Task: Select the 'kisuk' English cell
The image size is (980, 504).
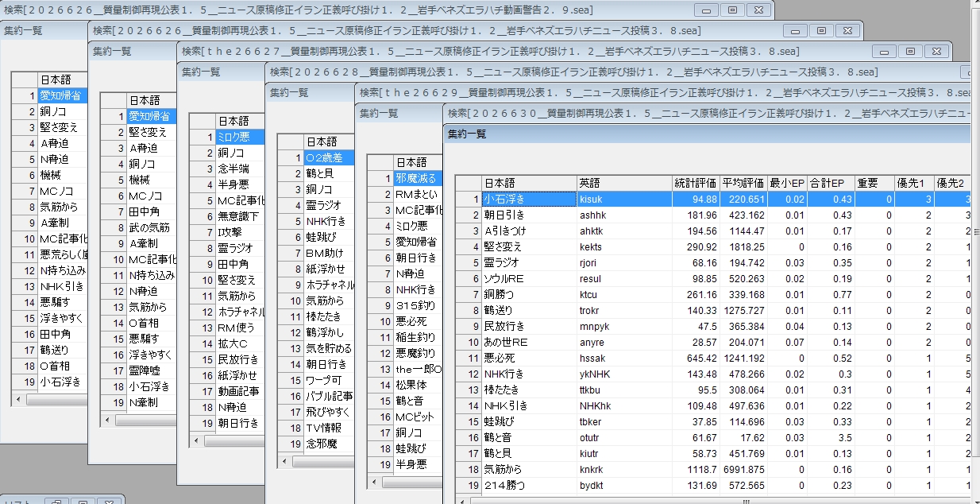Action: pyautogui.click(x=623, y=199)
